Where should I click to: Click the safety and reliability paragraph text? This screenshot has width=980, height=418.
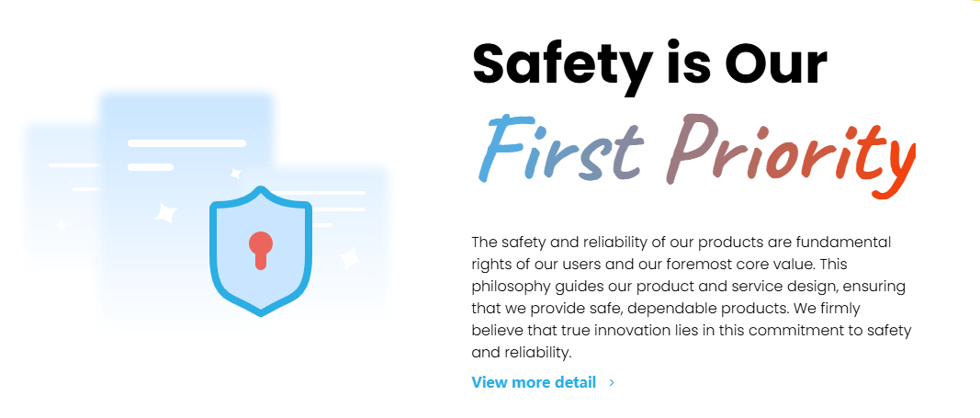pyautogui.click(x=691, y=297)
